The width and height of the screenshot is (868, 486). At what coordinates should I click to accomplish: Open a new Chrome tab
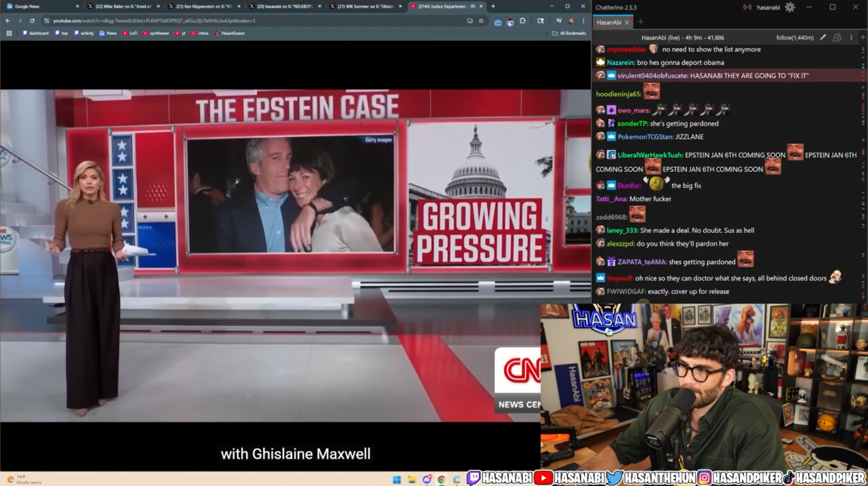click(493, 6)
